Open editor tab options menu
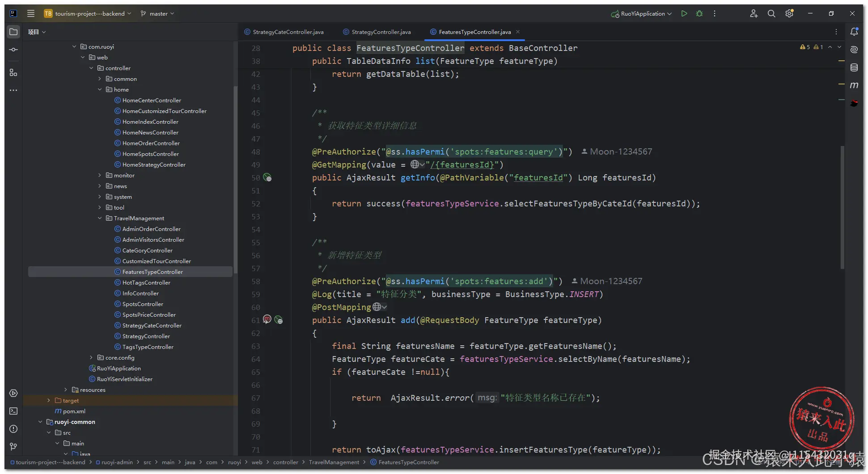 836,32
